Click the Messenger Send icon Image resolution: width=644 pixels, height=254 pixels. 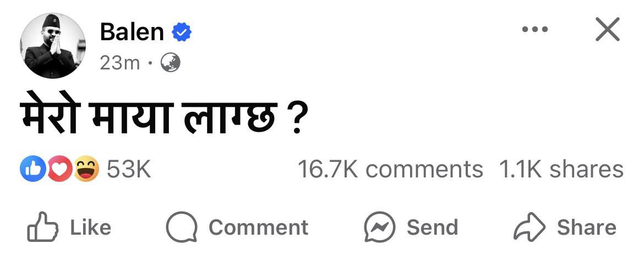(x=380, y=228)
